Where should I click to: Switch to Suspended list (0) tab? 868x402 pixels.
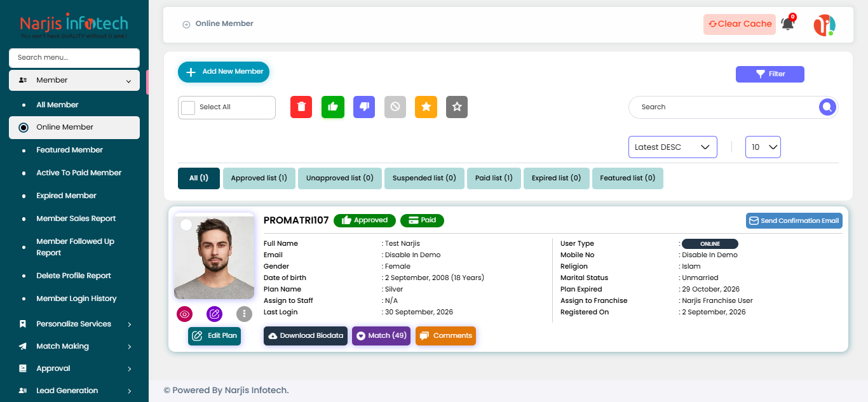tap(424, 178)
